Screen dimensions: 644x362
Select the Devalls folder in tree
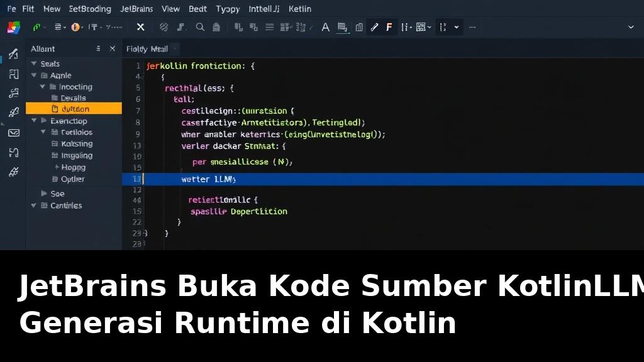[69, 97]
